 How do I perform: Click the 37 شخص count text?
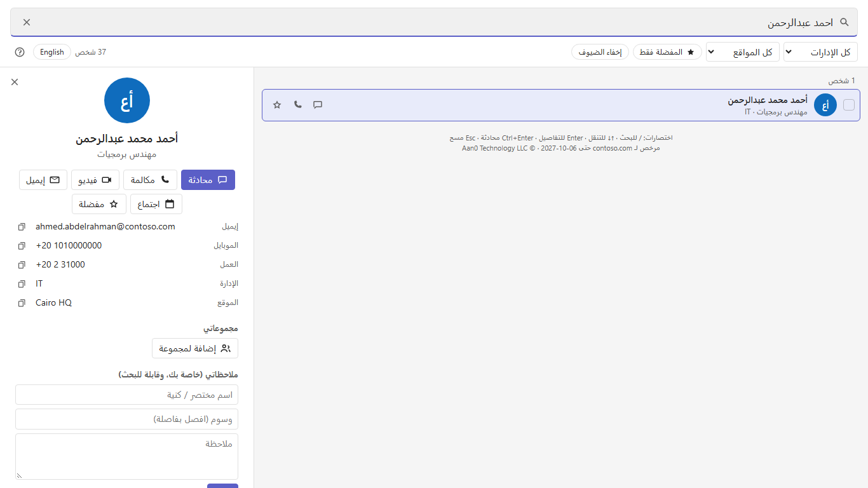click(x=91, y=52)
